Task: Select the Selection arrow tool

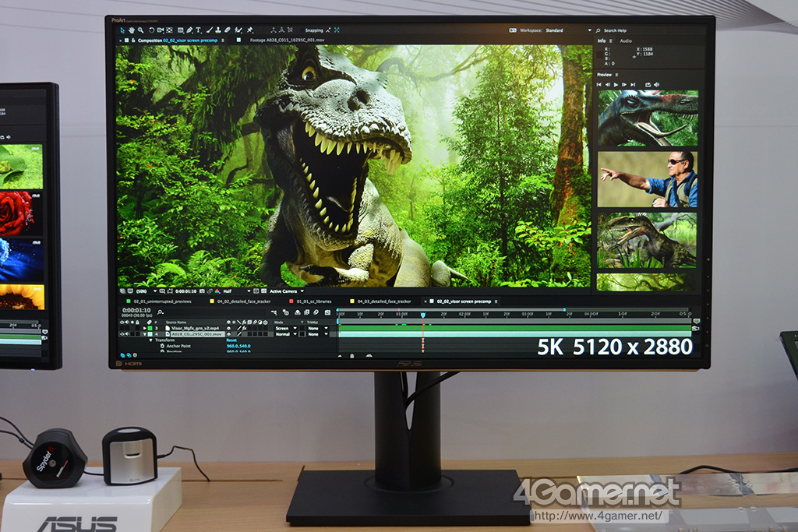Action: 122,30
